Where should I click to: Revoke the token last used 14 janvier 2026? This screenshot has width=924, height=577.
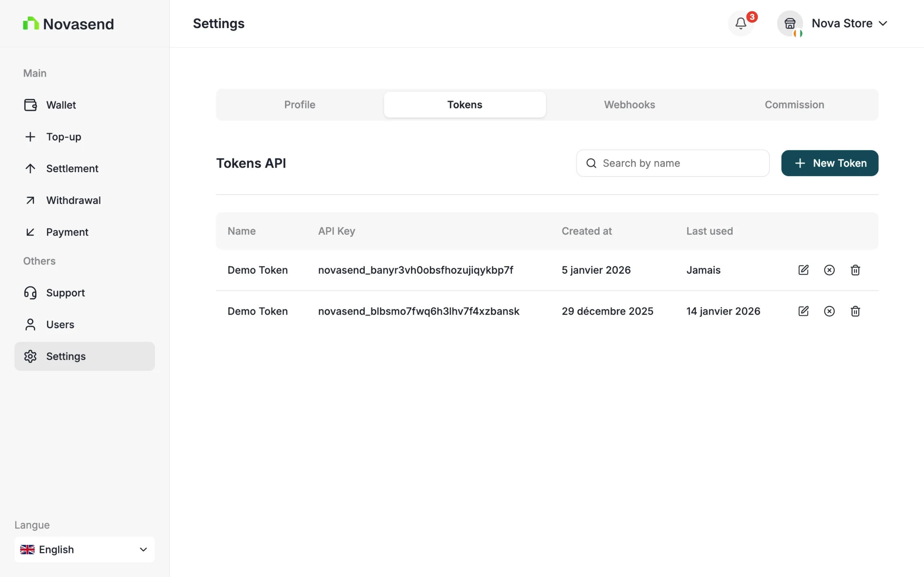point(829,311)
